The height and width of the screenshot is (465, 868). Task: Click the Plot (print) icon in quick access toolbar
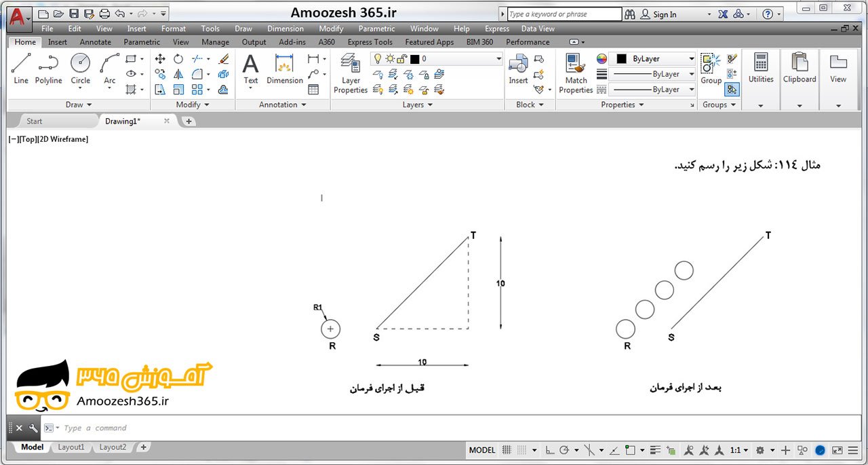point(104,14)
